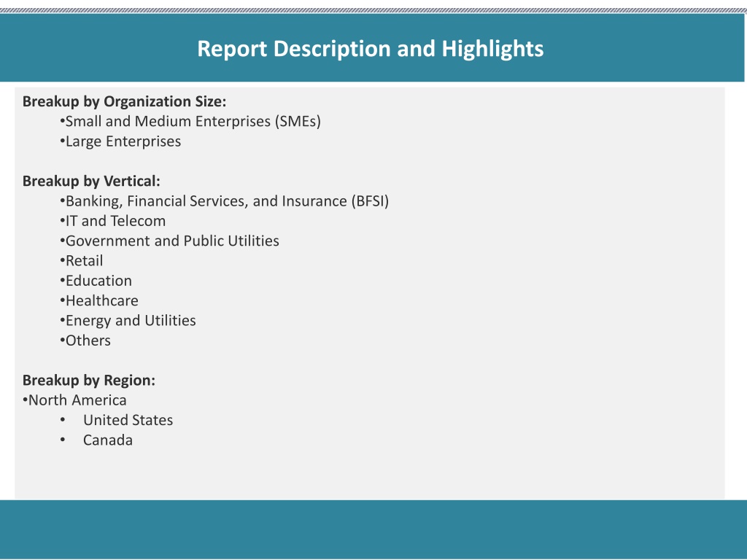The width and height of the screenshot is (747, 560).
Task: Select the 'Breakup by Organization Size:' heading
Action: [x=124, y=101]
